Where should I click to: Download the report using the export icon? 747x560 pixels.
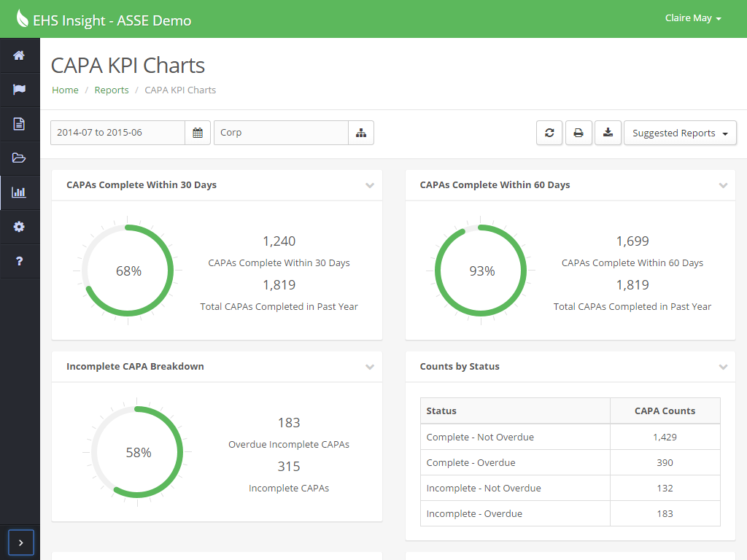tap(608, 133)
